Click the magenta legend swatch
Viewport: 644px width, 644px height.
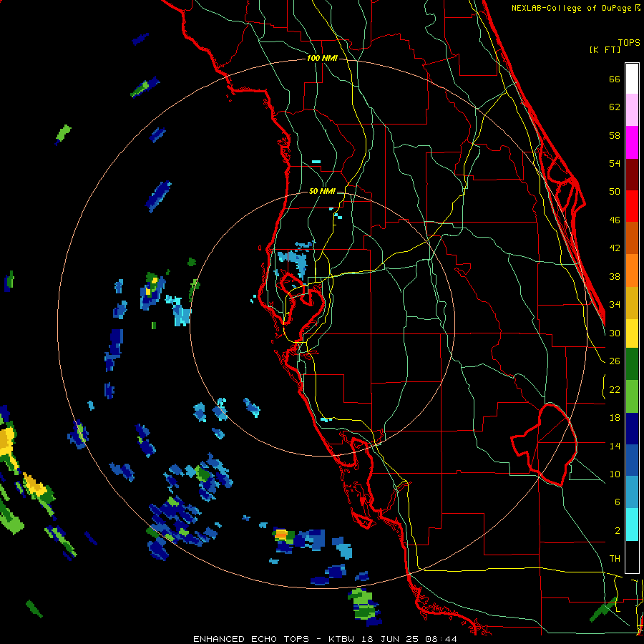(632, 142)
